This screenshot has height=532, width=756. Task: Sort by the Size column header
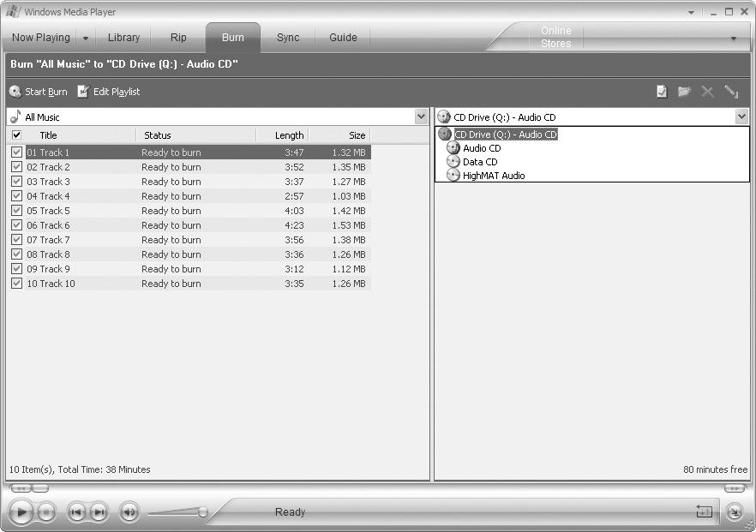point(339,135)
